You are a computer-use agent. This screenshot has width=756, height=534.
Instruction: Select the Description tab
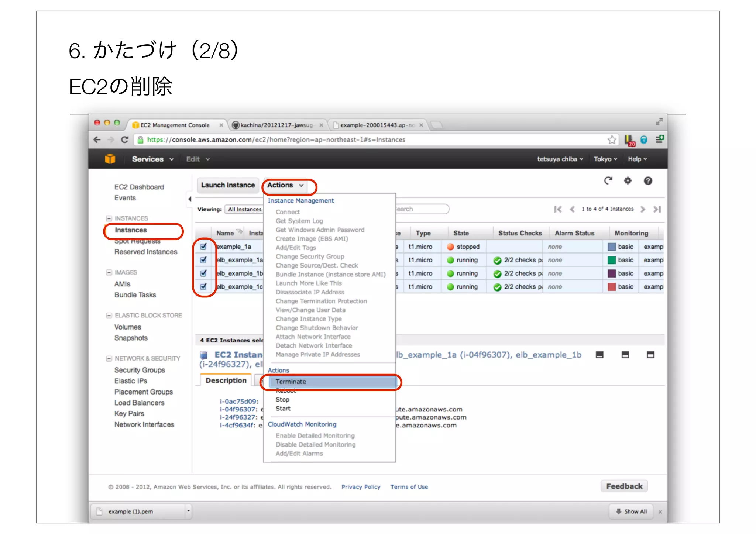click(x=226, y=380)
